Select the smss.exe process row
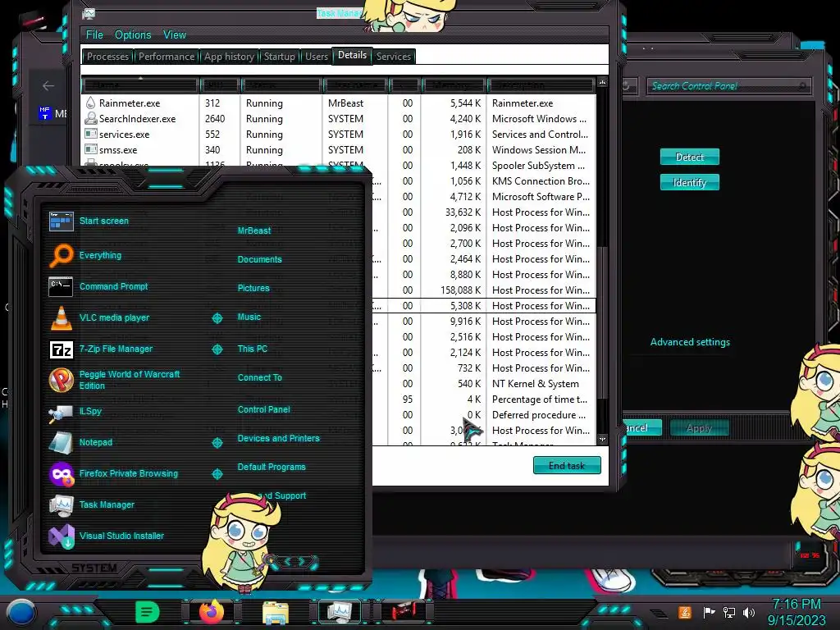 339,150
